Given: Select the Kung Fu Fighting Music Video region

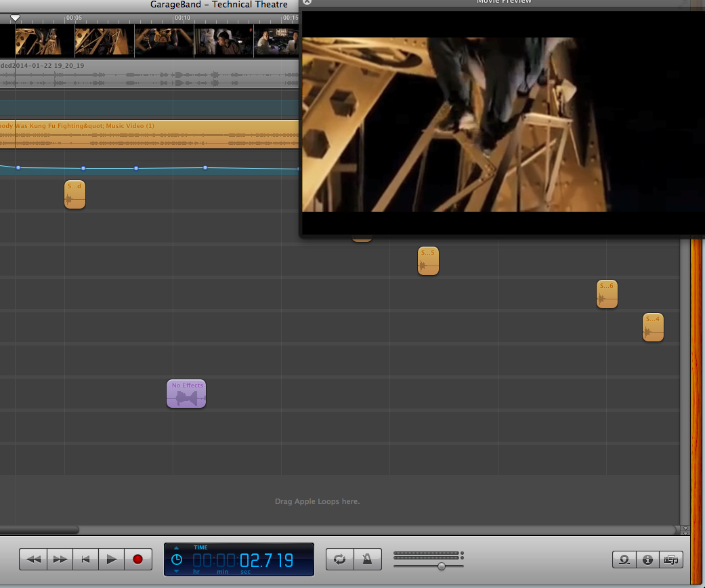Looking at the screenshot, I should (149, 134).
